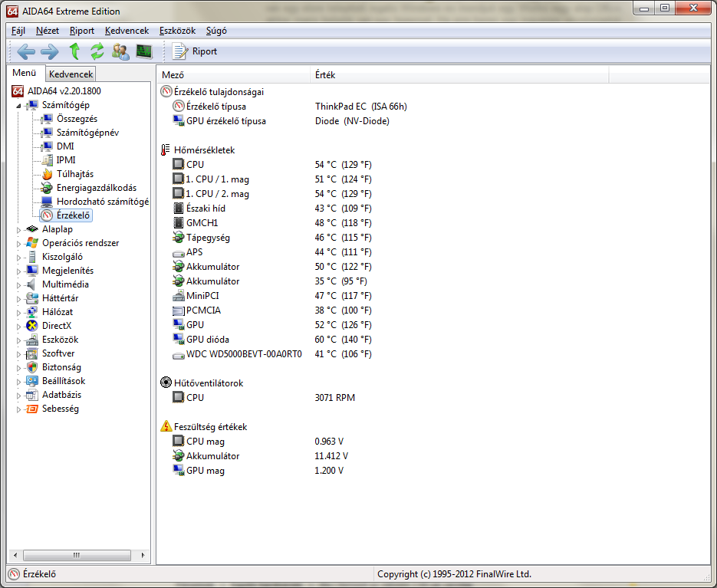
Task: Go up one level with green arrow
Action: coord(74,51)
